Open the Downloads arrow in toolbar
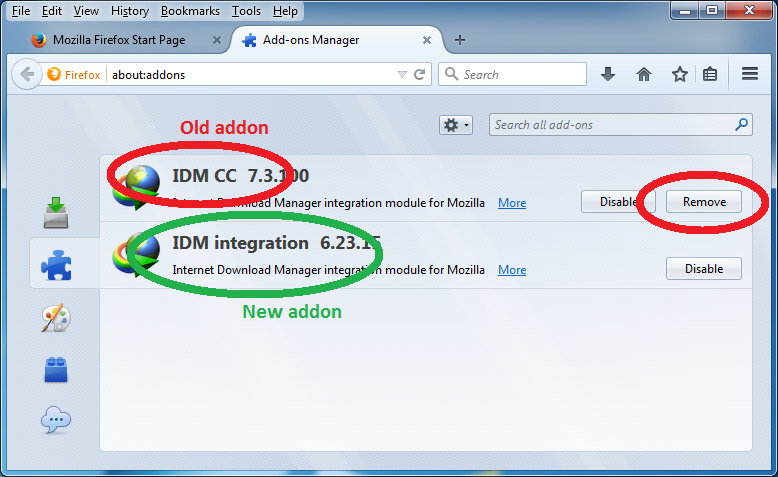This screenshot has width=778, height=477. [608, 74]
